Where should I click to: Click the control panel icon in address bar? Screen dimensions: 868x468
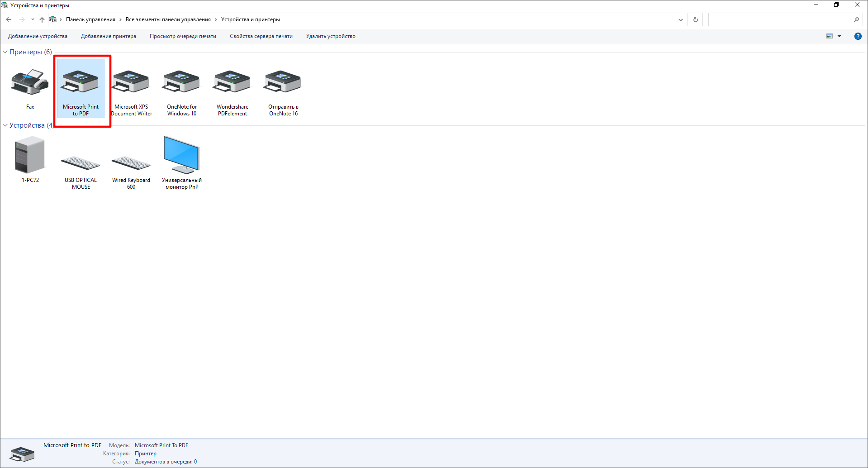53,19
